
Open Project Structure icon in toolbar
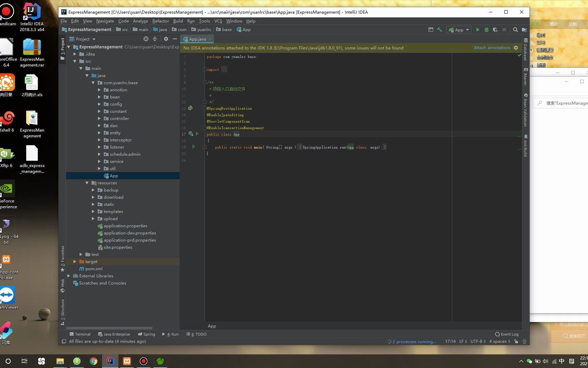point(524,30)
